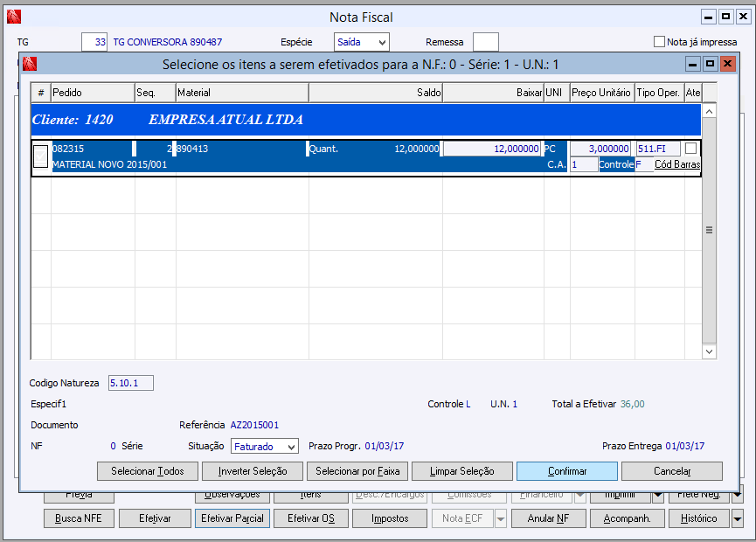Click the Limpar Seleção button
This screenshot has width=756, height=542.
coord(461,471)
